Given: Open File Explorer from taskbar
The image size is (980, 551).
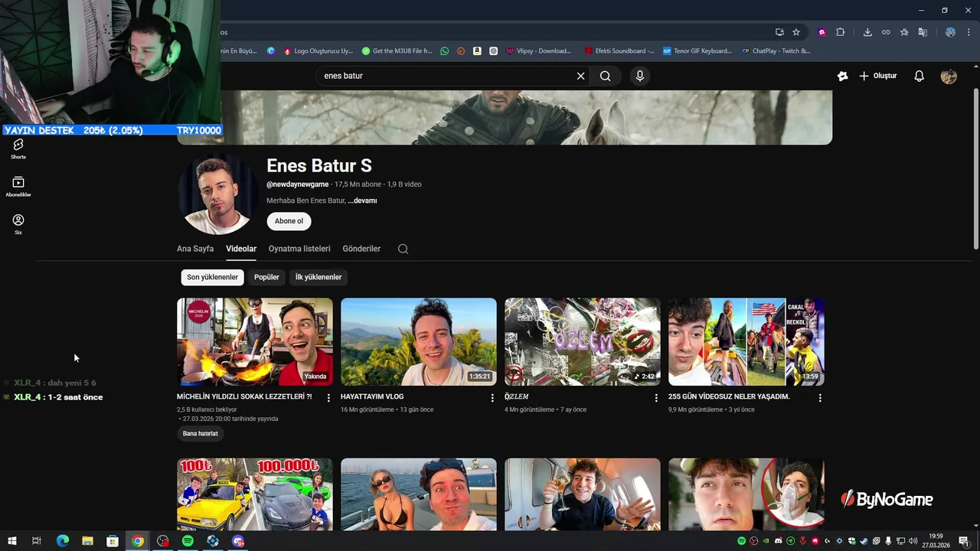Looking at the screenshot, I should click(x=87, y=541).
